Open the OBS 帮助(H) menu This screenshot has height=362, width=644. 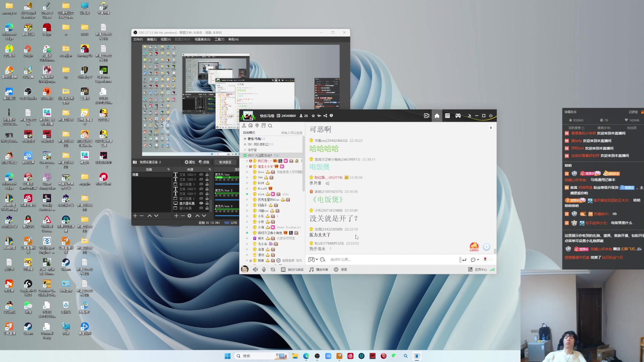point(233,40)
